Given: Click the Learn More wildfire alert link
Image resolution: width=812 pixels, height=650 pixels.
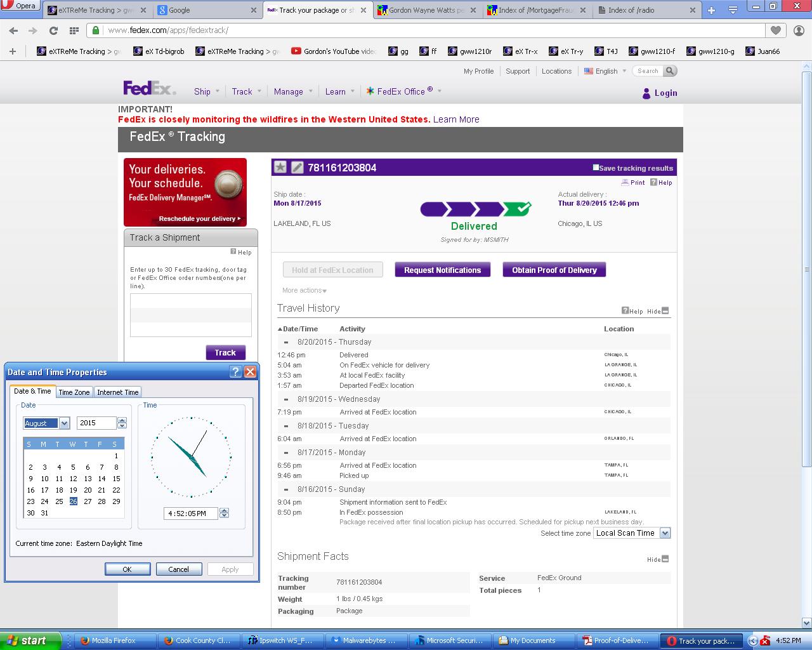Looking at the screenshot, I should (x=456, y=119).
